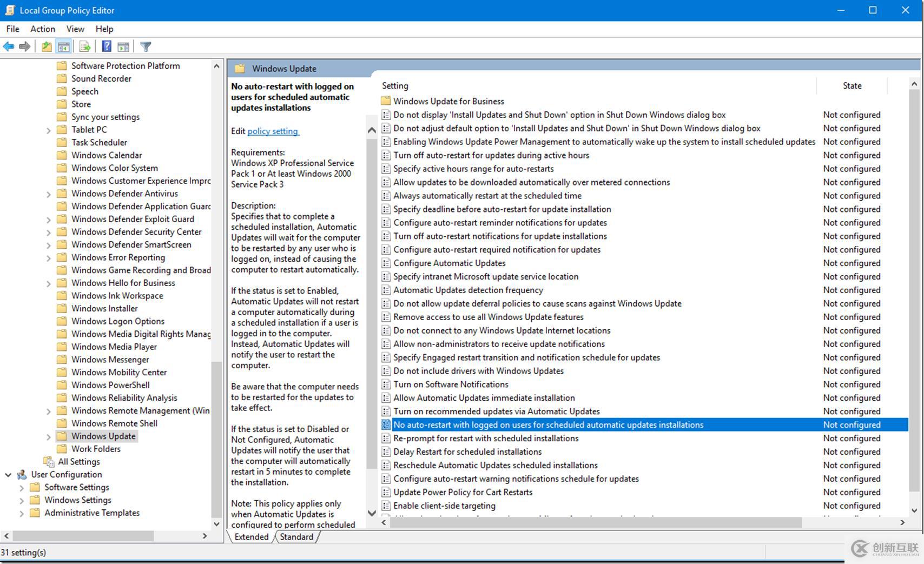Image resolution: width=924 pixels, height=564 pixels.
Task: Sort list by the State column header
Action: pyautogui.click(x=852, y=85)
